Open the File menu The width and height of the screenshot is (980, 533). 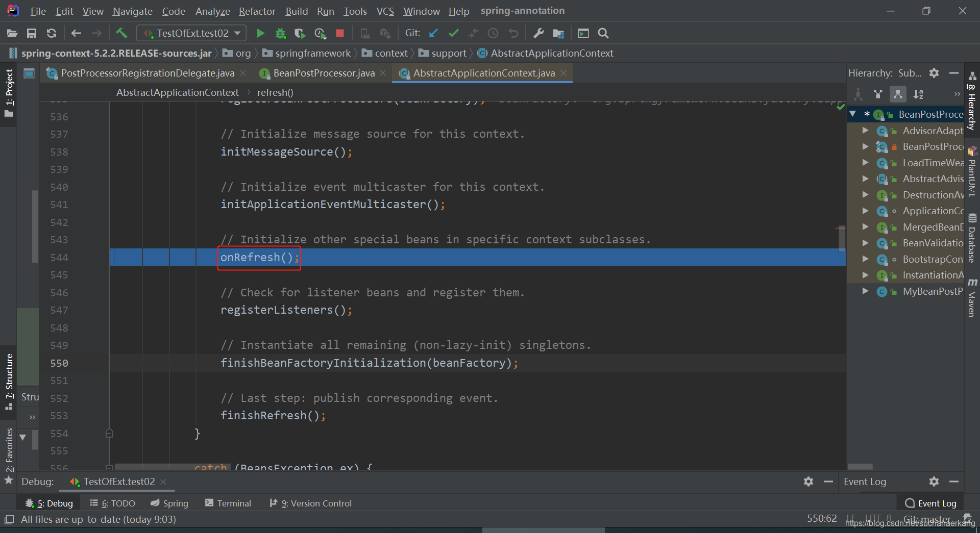tap(38, 11)
